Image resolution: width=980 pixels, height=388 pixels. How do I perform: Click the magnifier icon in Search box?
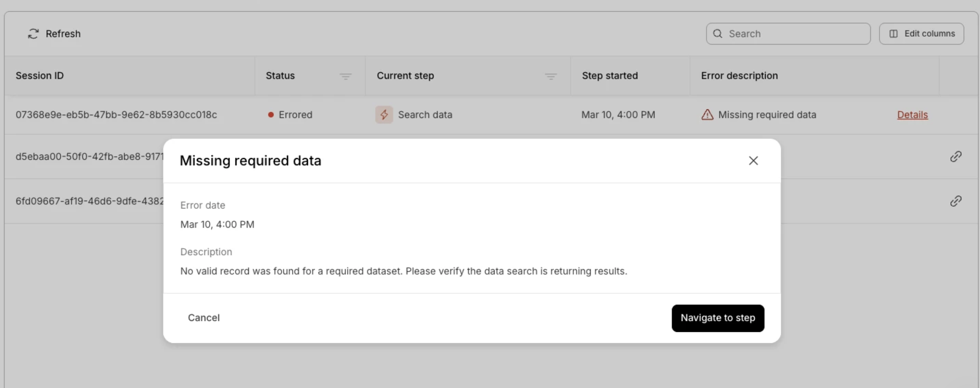(x=717, y=34)
